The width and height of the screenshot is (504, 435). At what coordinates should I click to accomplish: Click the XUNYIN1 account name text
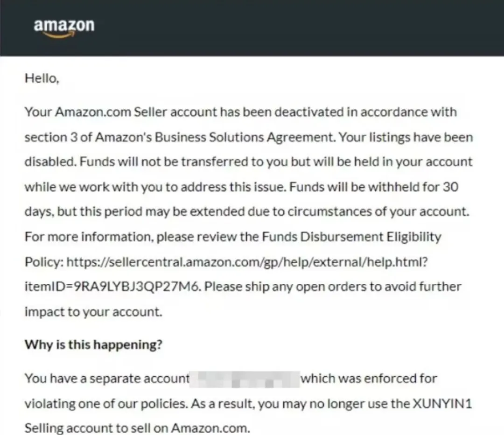442,403
